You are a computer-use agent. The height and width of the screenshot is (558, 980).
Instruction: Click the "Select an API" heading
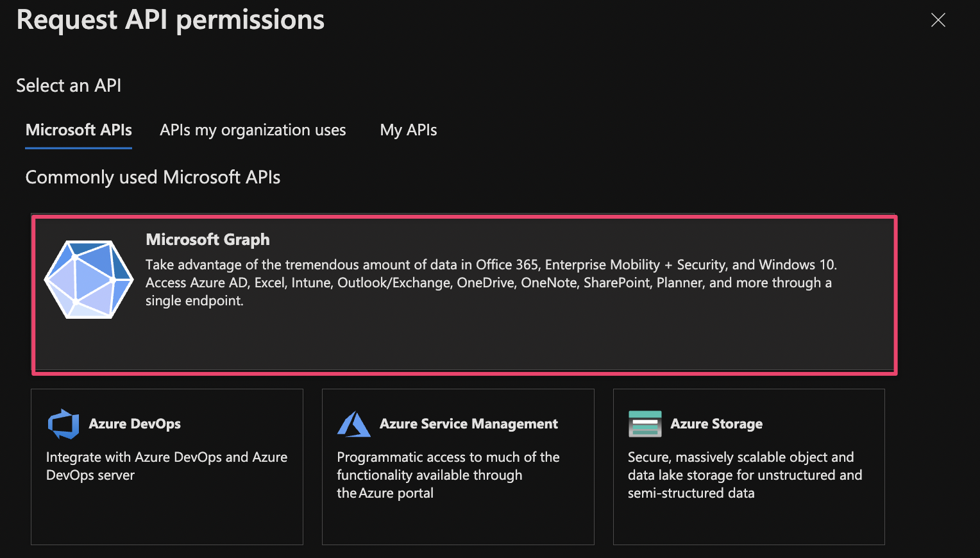pyautogui.click(x=69, y=85)
